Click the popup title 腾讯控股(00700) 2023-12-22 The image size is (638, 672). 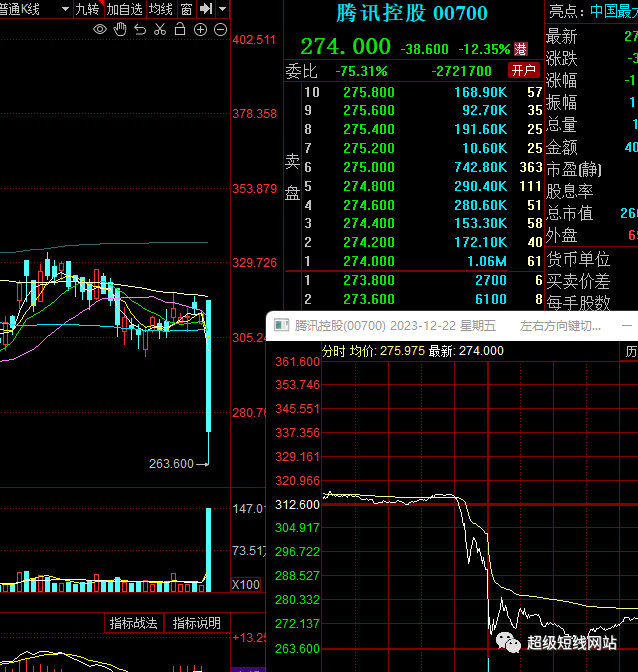tap(395, 326)
